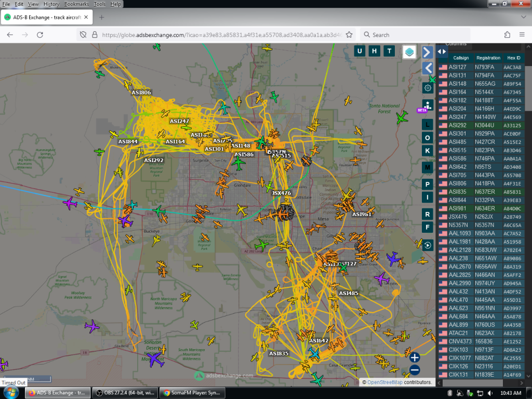
Task: Click the taskbar volume speaker icon
Action: (x=490, y=393)
